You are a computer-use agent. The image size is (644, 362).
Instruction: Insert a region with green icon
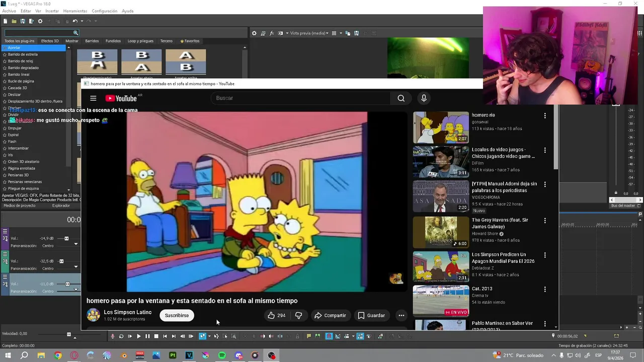tap(317, 336)
